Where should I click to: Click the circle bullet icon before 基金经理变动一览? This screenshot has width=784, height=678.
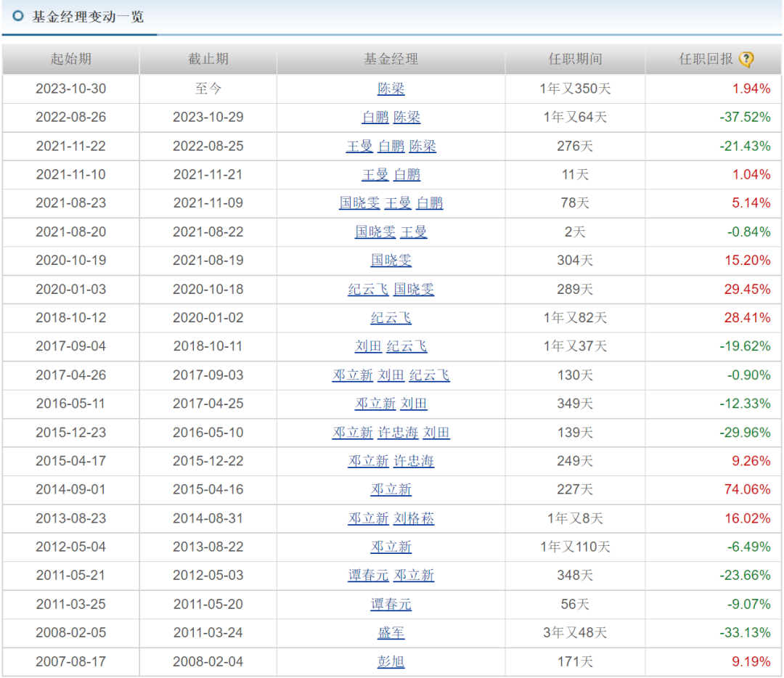click(x=18, y=16)
